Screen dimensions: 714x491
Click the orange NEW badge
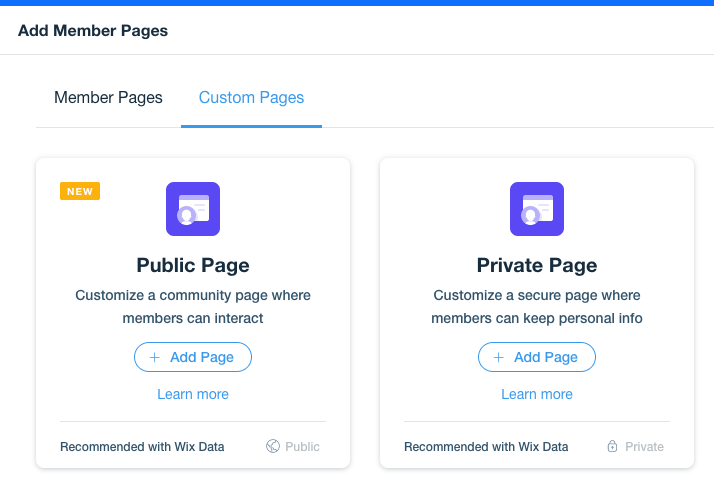click(80, 191)
